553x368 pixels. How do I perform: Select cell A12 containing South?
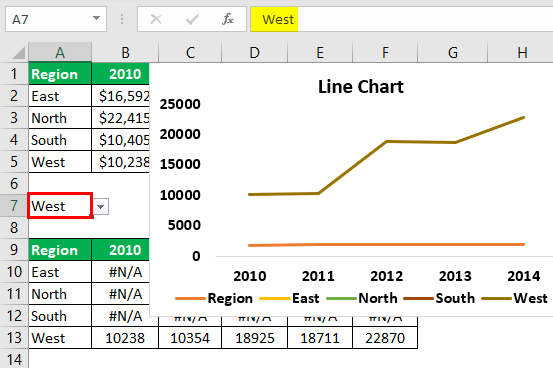tap(60, 316)
